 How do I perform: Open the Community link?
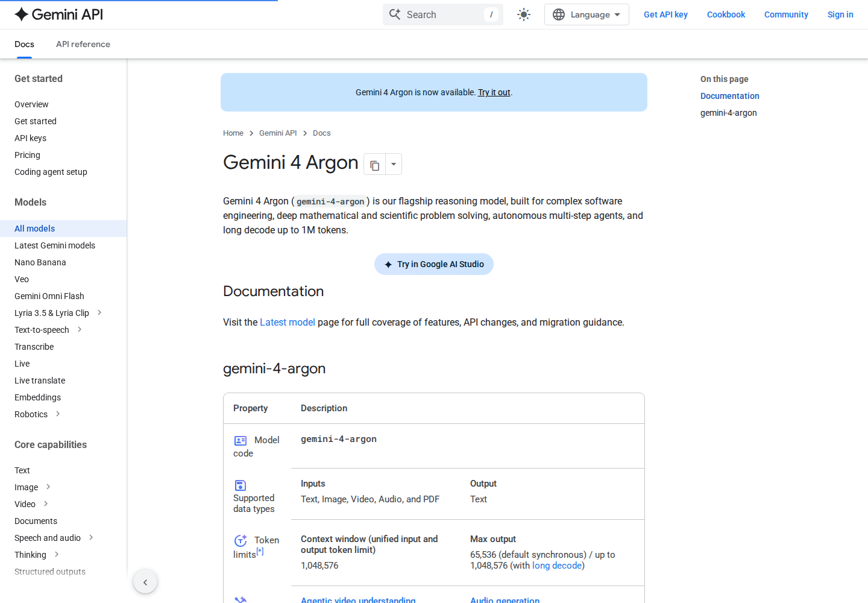(786, 14)
